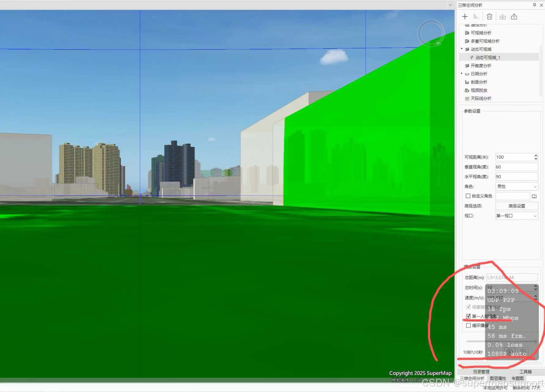Click the compass navigation widget in scene

431,33
